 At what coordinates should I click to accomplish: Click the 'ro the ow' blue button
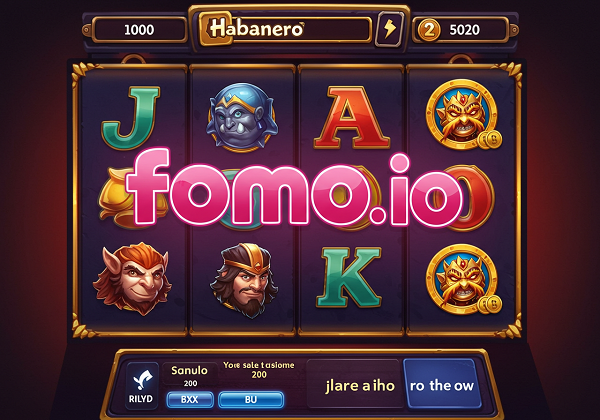(441, 384)
